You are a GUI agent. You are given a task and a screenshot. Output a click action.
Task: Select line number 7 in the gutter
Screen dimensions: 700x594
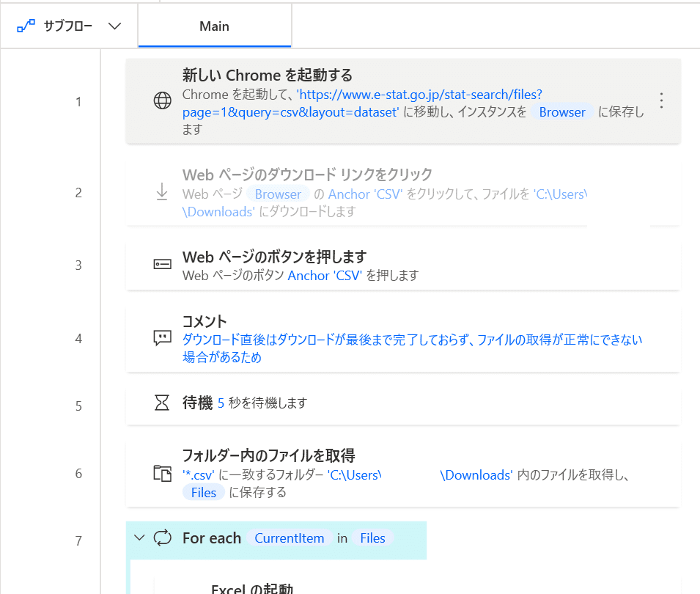click(x=78, y=541)
